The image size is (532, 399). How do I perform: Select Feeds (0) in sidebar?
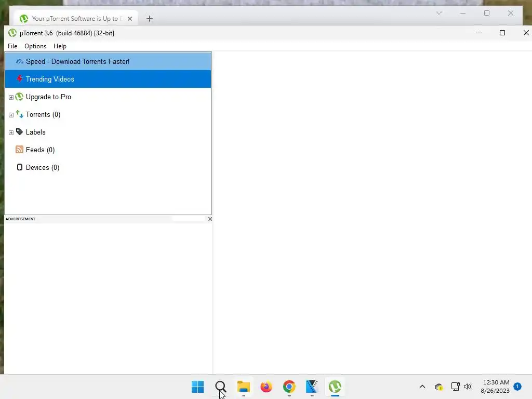pos(40,150)
